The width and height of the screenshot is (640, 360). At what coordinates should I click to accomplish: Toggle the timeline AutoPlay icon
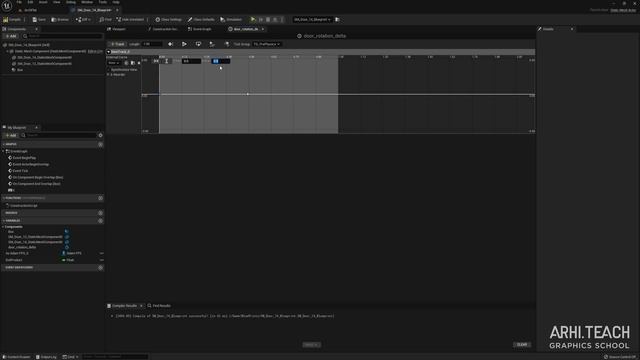click(x=184, y=44)
